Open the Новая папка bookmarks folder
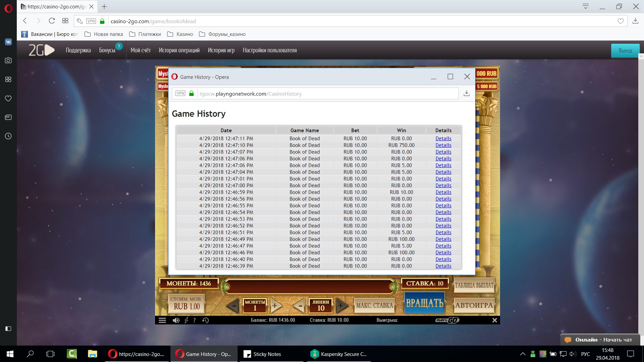644x362 pixels. [104, 34]
